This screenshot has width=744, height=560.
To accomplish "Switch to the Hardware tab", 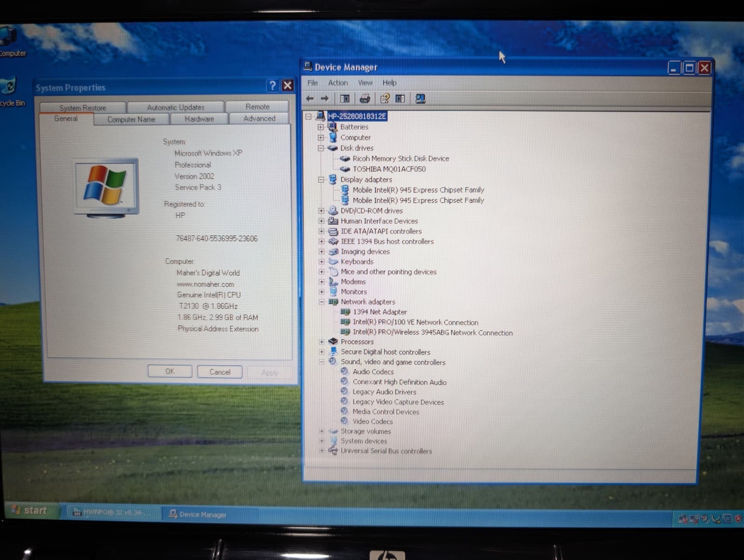I will (199, 119).
